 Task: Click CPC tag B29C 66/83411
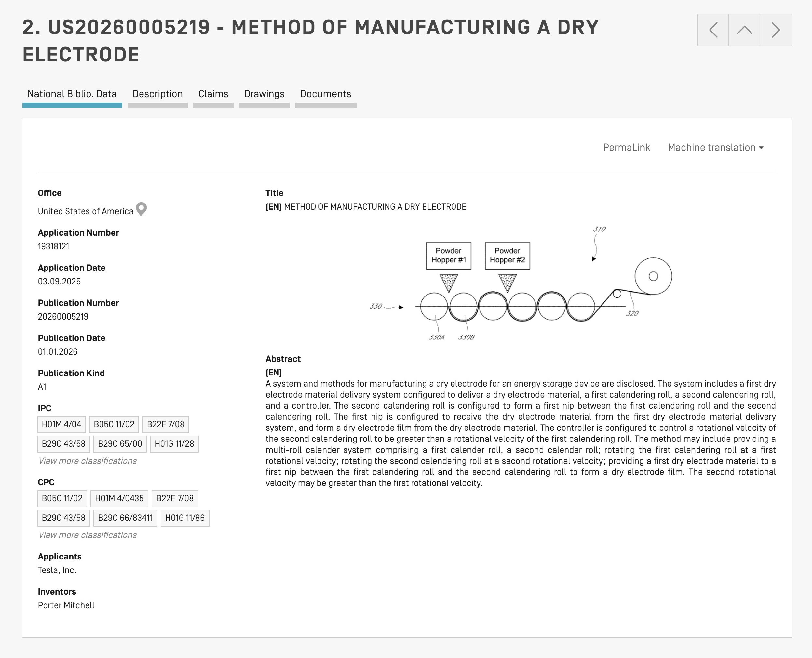click(125, 518)
